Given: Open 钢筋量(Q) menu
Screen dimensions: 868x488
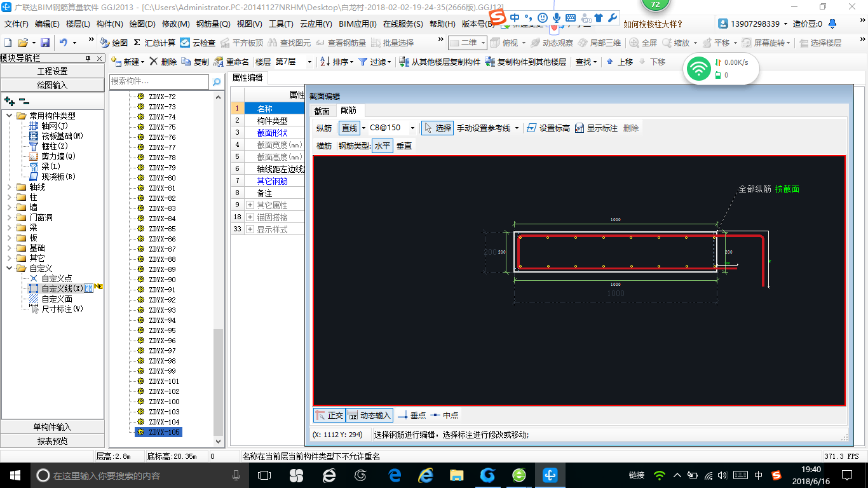Looking at the screenshot, I should (213, 24).
